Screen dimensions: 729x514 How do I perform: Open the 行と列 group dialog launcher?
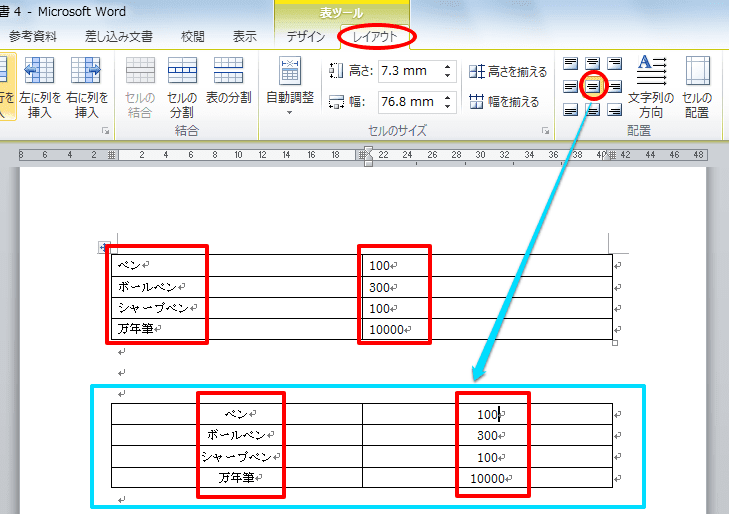(x=106, y=131)
